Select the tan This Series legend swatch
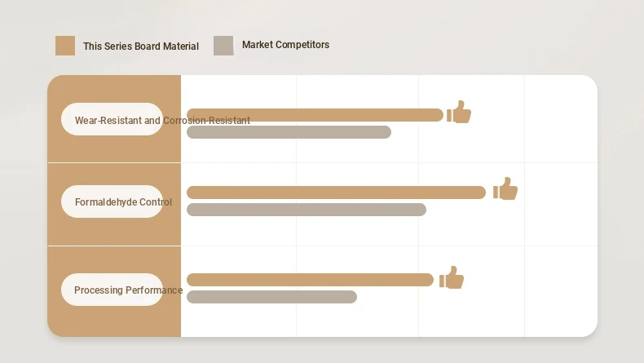The width and height of the screenshot is (644, 363). coord(65,46)
